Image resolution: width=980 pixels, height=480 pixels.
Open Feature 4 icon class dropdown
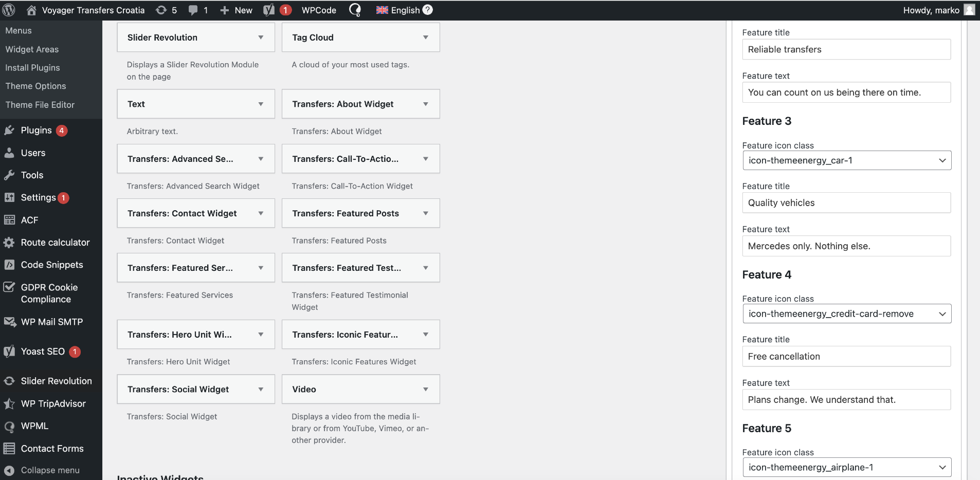click(x=847, y=313)
